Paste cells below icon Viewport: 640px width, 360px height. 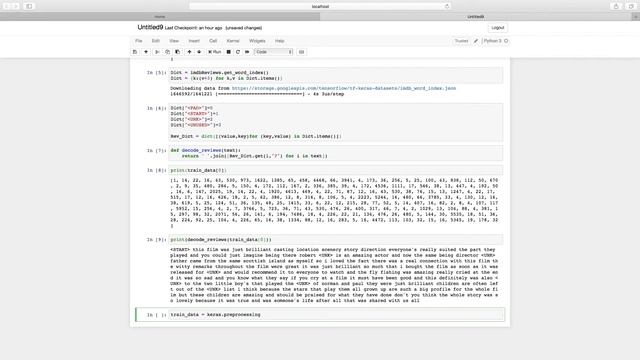point(178,52)
